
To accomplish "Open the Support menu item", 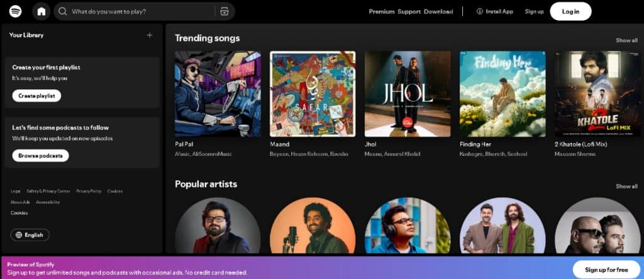I will [x=409, y=11].
